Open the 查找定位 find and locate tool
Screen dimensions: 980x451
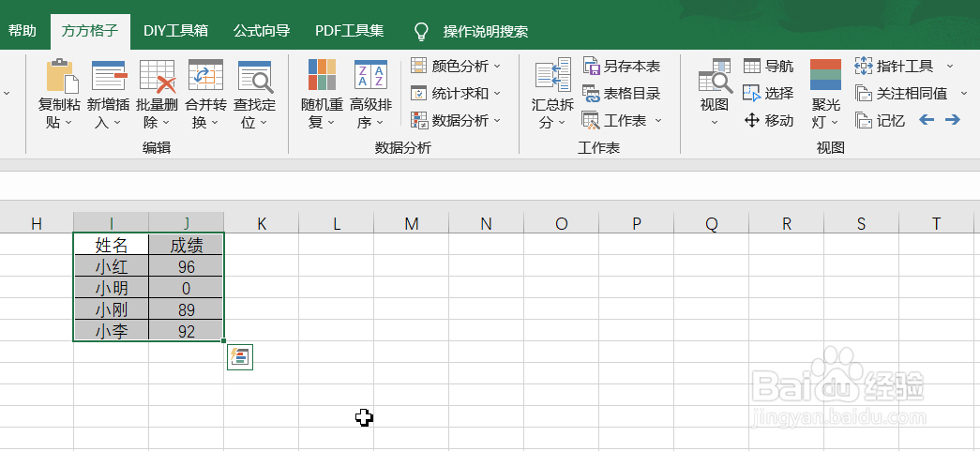(254, 94)
